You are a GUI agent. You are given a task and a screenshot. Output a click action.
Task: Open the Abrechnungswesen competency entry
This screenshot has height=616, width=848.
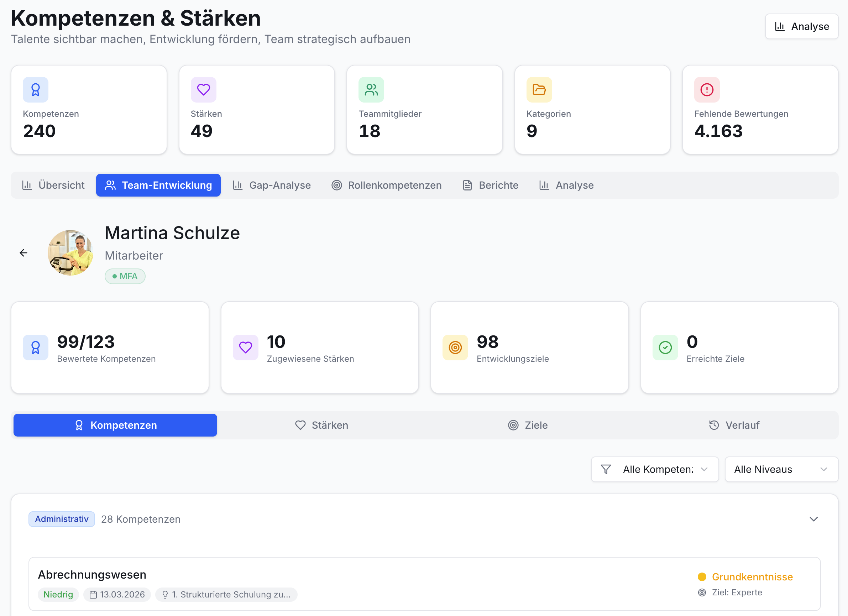[x=424, y=584]
